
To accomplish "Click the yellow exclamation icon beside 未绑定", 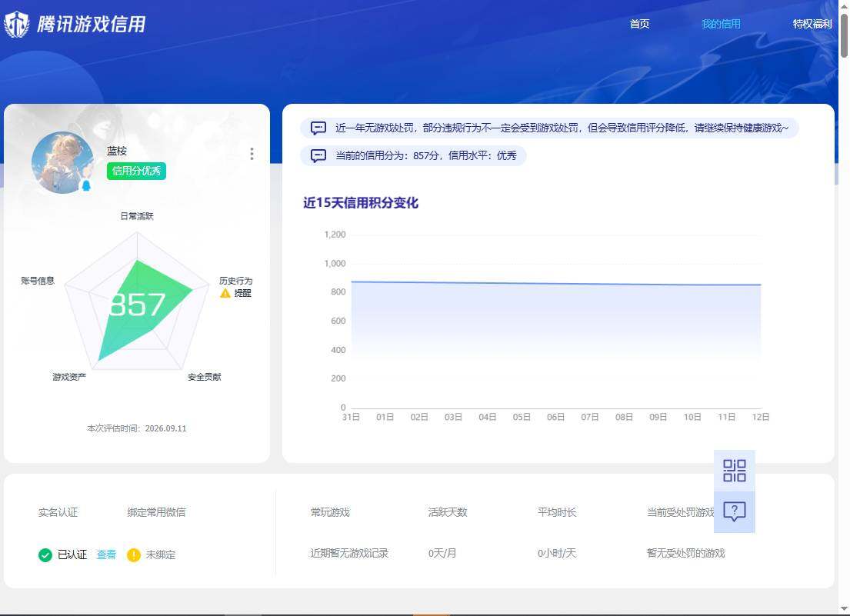I will coord(133,554).
